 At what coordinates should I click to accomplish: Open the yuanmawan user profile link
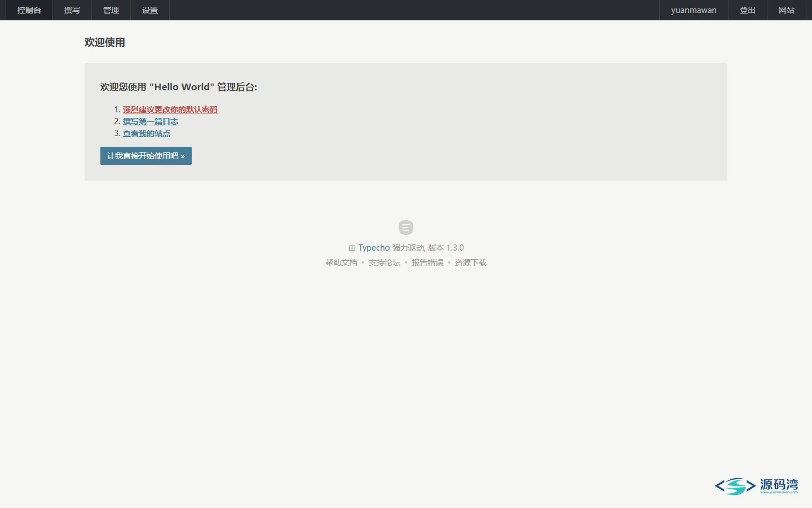(x=694, y=10)
